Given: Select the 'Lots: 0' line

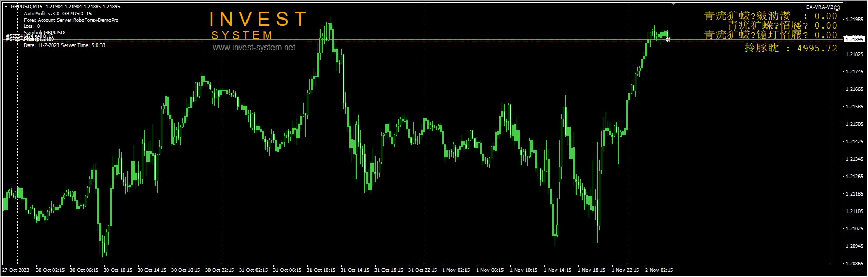Looking at the screenshot, I should pyautogui.click(x=32, y=26).
